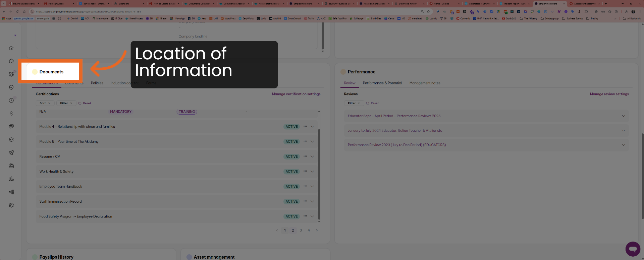
Task: Open the settings gear icon in the sidebar
Action: coord(11,205)
